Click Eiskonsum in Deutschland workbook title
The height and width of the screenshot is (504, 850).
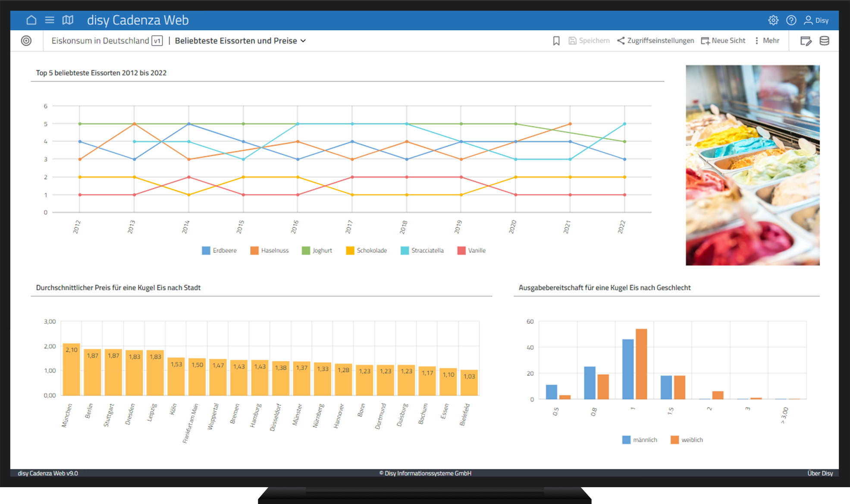tap(100, 41)
